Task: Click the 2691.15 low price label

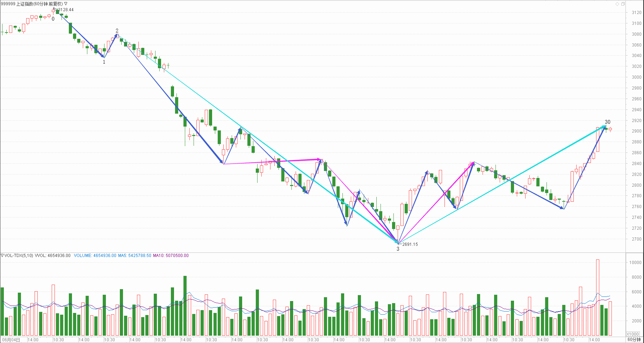Action: point(410,244)
